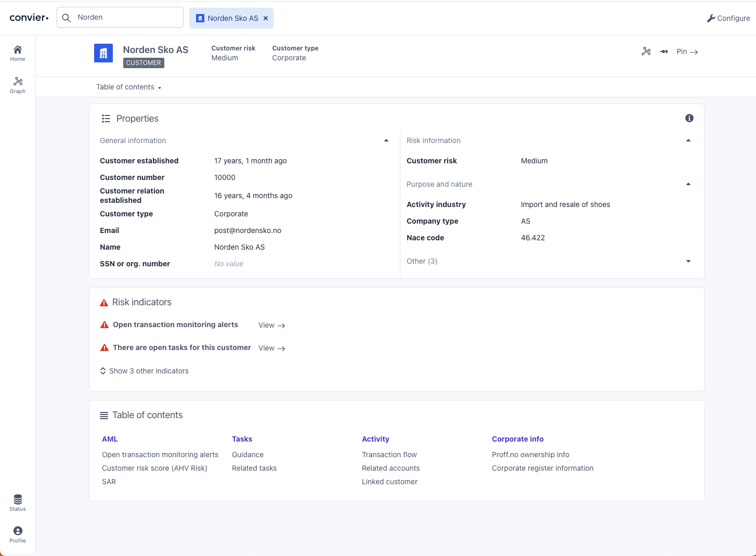Go to Related tasks entry
The width and height of the screenshot is (756, 556).
[254, 468]
